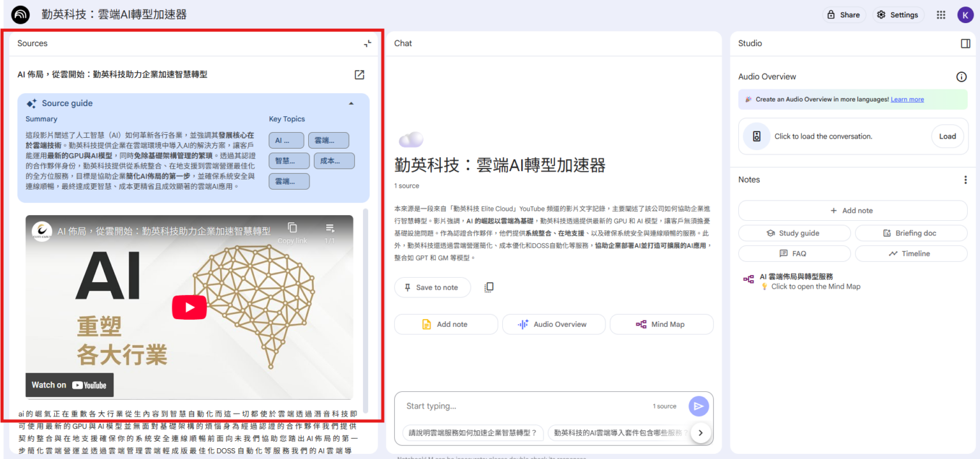The height and width of the screenshot is (459, 980).
Task: Generate a Timeline note
Action: (911, 253)
